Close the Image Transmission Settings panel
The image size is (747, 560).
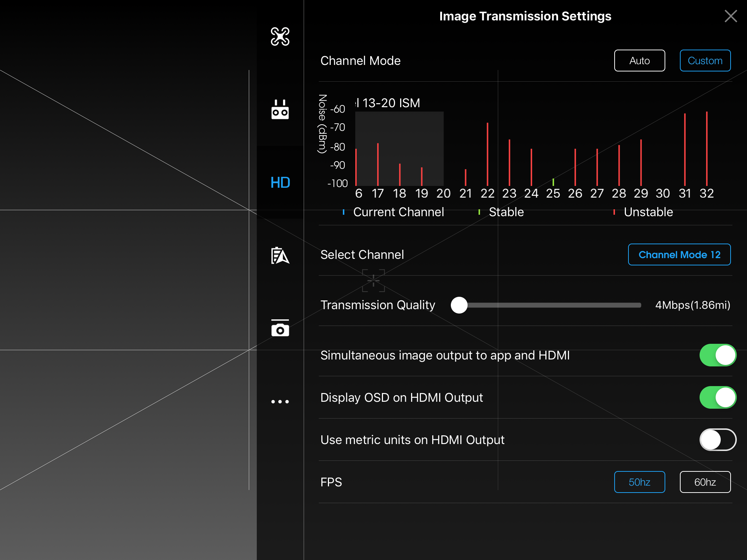731,16
